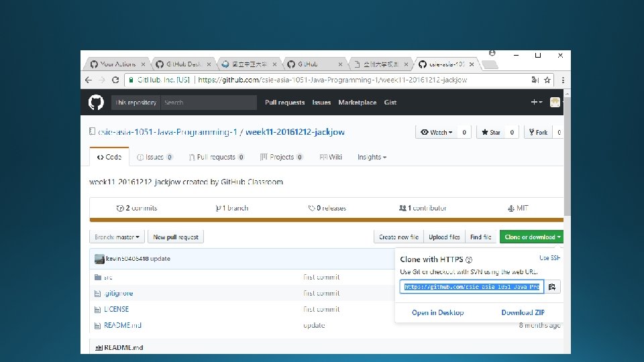Click the language color bar below stats
Viewport: 644px width, 362px height.
327,220
